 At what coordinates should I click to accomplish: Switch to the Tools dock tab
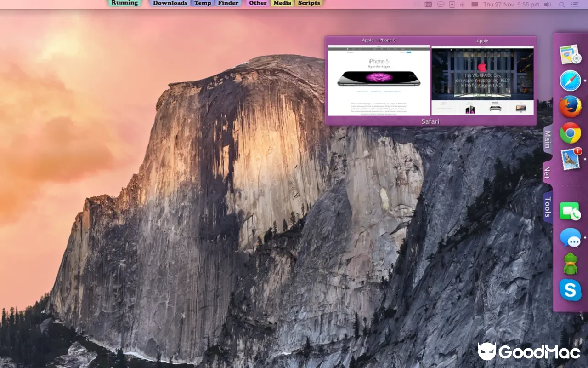click(548, 207)
